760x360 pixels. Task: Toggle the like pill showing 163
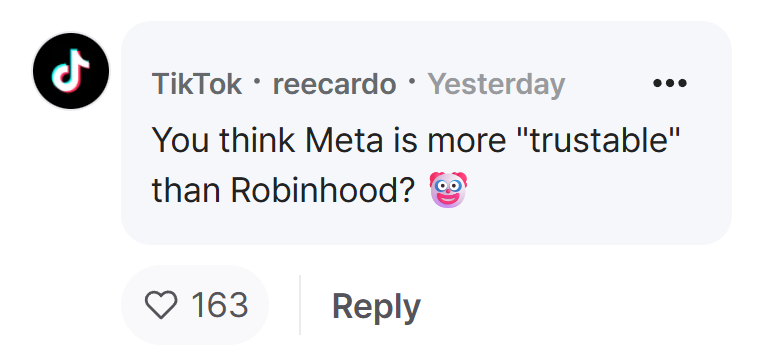[x=194, y=305]
